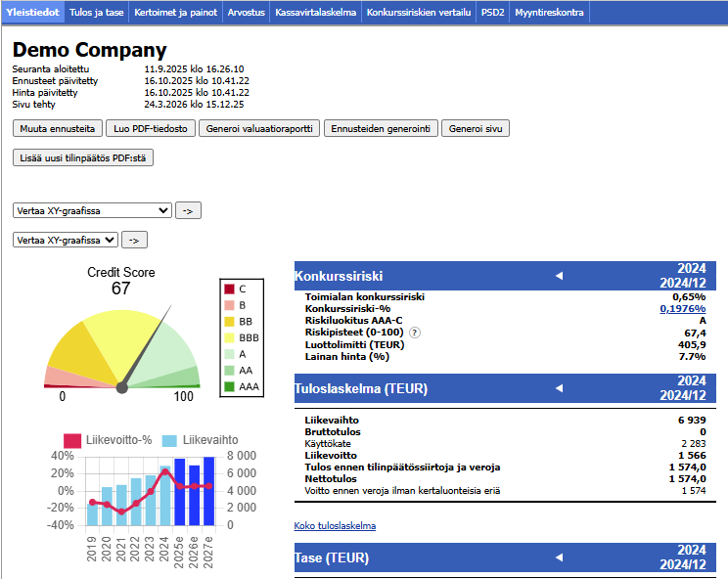
Task: Click the dark green AAA legend swatch
Action: (229, 387)
